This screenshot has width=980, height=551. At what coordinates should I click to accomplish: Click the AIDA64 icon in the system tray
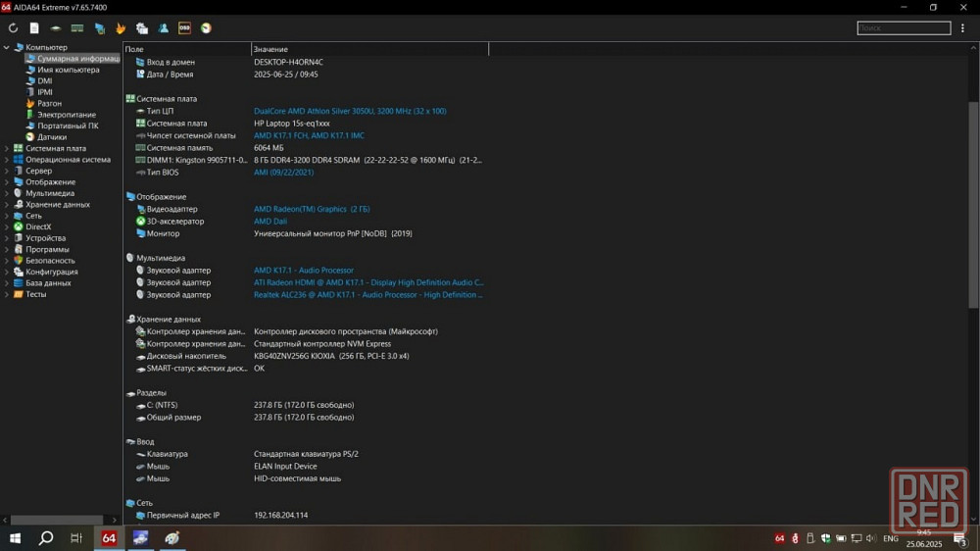coord(779,538)
